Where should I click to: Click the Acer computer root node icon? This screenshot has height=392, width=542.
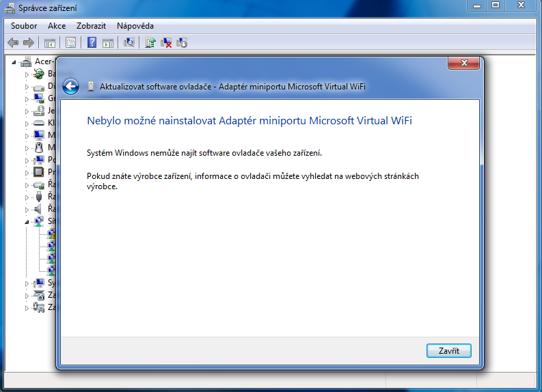26,62
